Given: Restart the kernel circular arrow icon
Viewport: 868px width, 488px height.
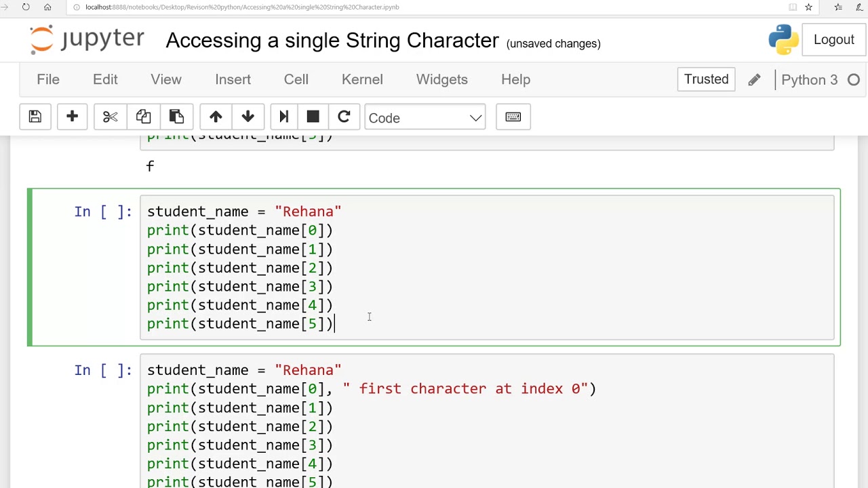Looking at the screenshot, I should [344, 117].
